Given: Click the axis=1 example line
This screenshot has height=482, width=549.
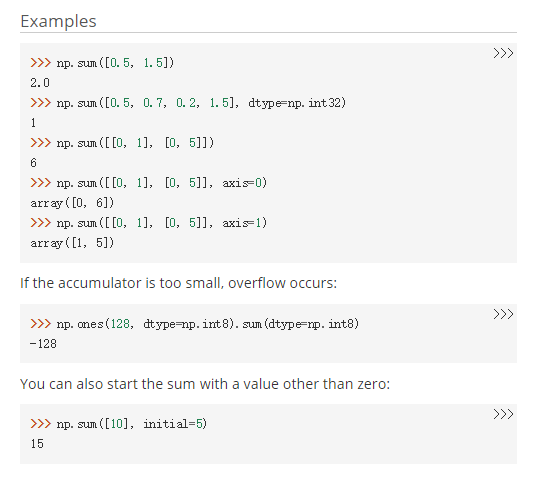Looking at the screenshot, I should pos(148,223).
